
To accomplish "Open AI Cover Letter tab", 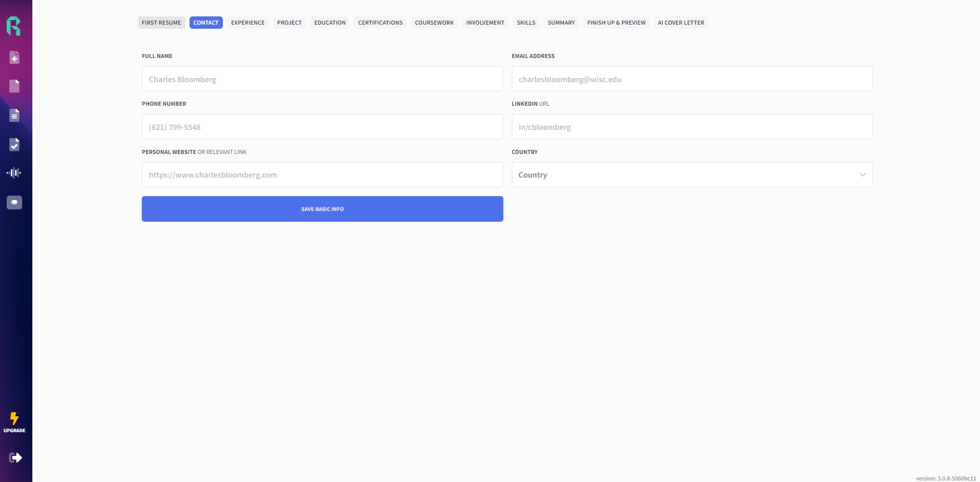I will coord(681,23).
